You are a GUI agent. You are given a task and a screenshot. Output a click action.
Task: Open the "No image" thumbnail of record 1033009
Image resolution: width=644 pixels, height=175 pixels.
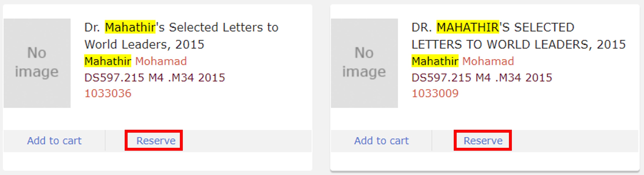pyautogui.click(x=364, y=63)
